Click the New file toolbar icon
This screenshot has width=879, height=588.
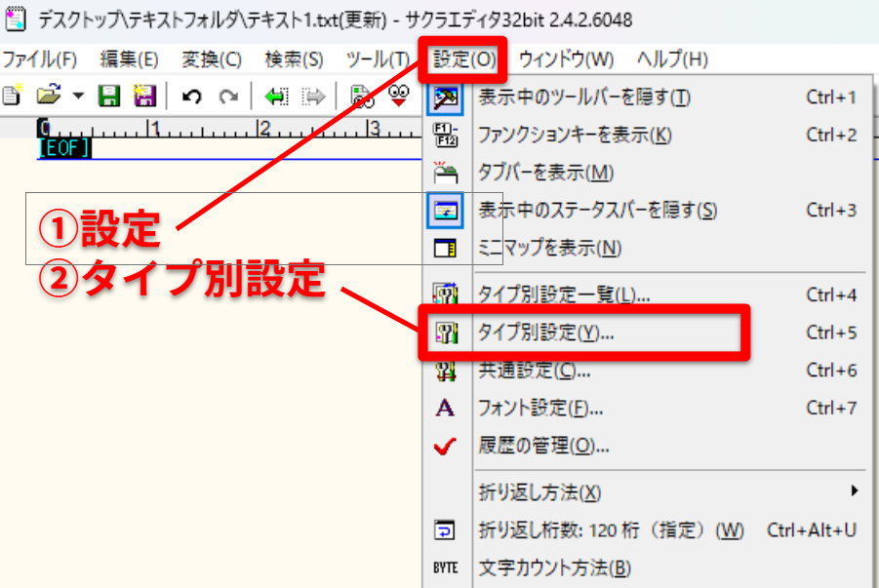[x=12, y=96]
